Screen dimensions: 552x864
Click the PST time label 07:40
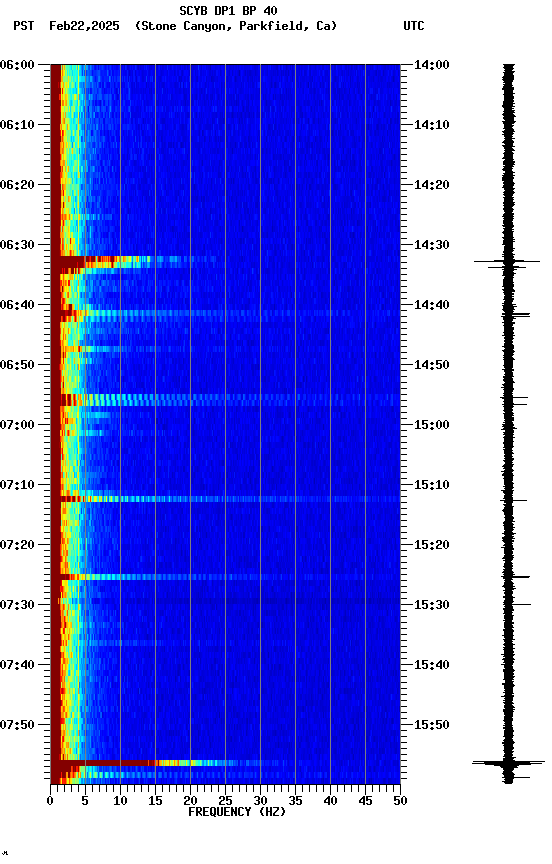click(17, 665)
